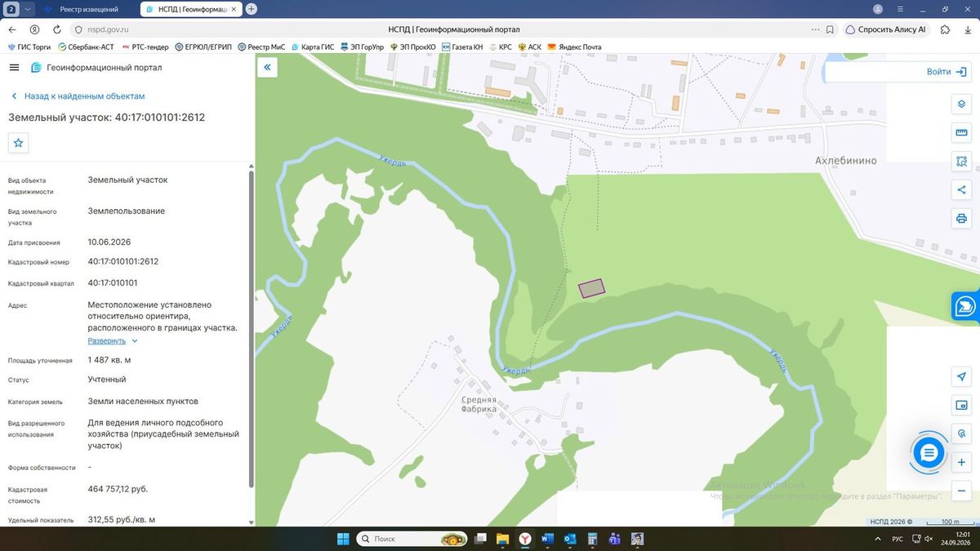Open a new browser tab

[x=252, y=9]
